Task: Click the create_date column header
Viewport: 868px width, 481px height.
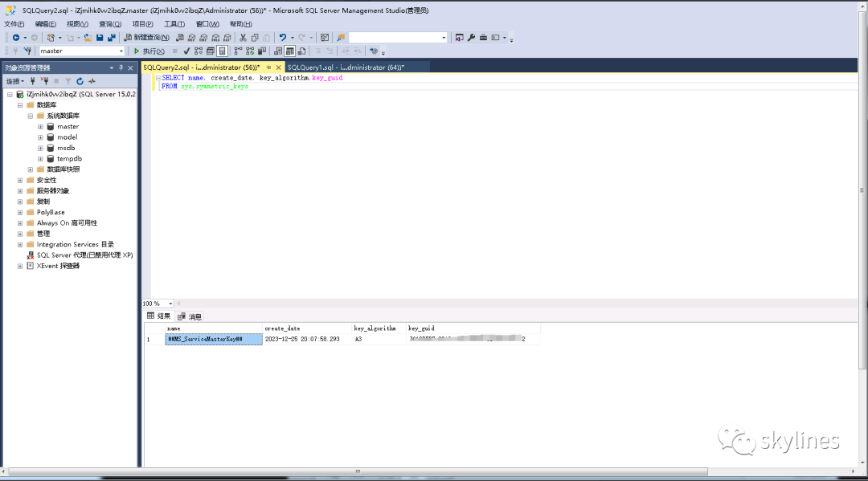Action: (307, 328)
